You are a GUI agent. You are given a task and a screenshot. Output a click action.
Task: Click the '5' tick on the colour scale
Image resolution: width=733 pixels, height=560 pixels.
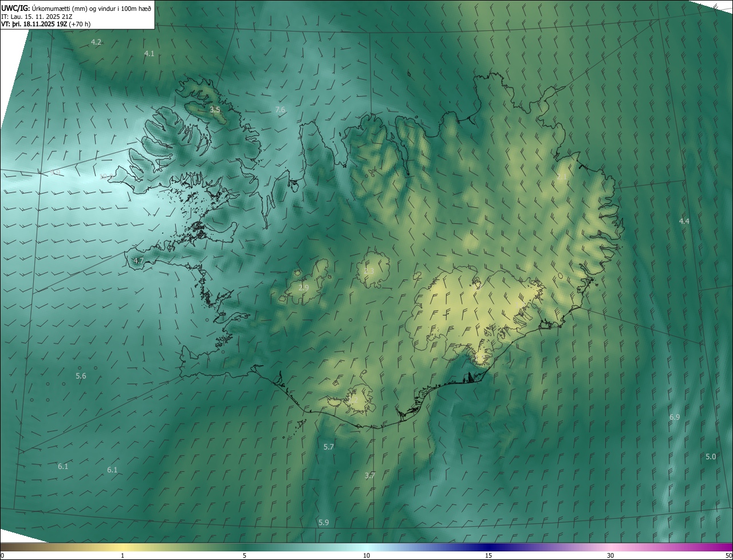click(245, 555)
